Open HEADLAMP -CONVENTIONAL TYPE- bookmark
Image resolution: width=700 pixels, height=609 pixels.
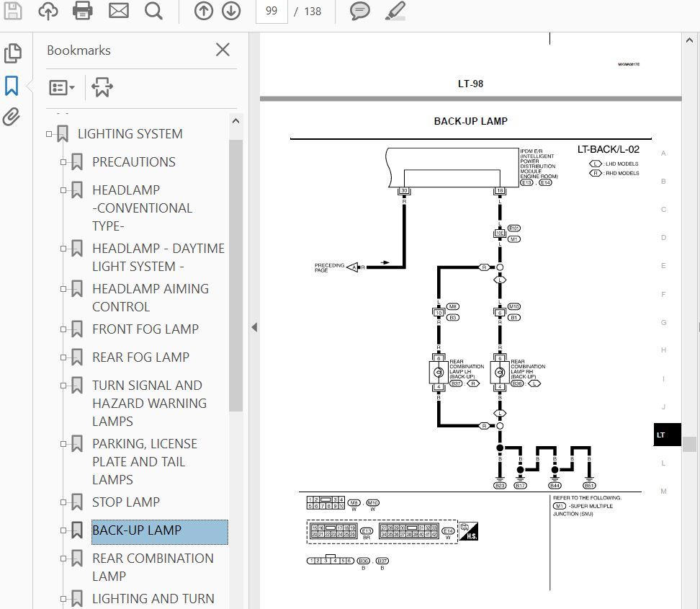(142, 208)
